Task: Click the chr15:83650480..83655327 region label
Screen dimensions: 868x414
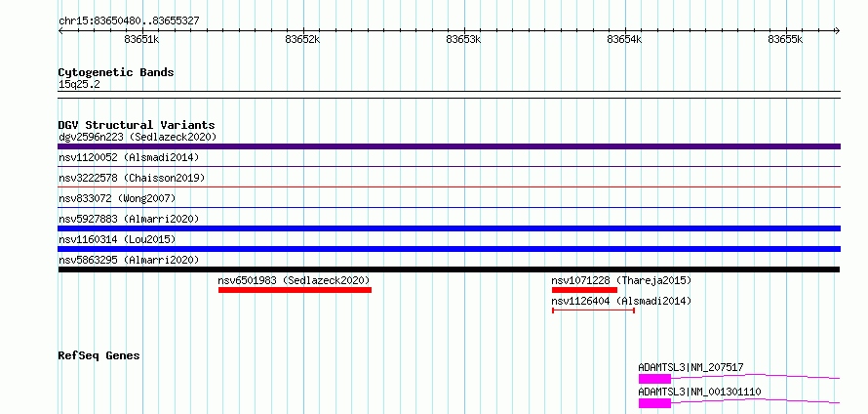Action: point(129,21)
